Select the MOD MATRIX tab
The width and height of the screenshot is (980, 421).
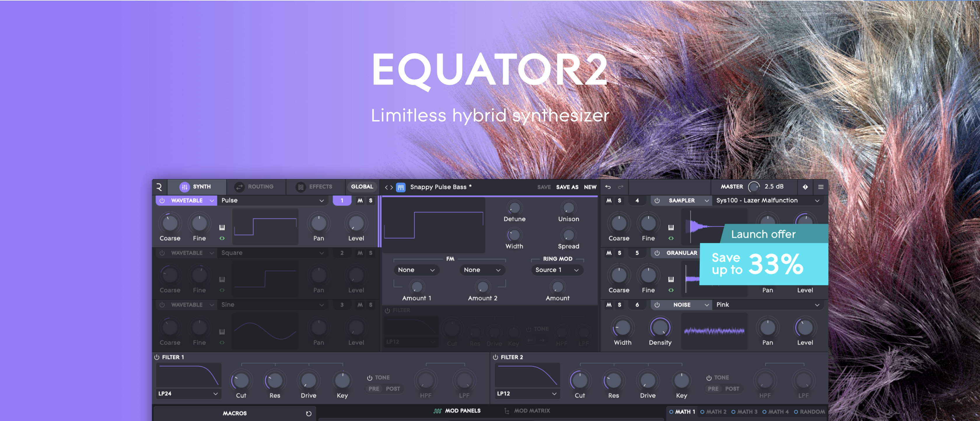527,411
